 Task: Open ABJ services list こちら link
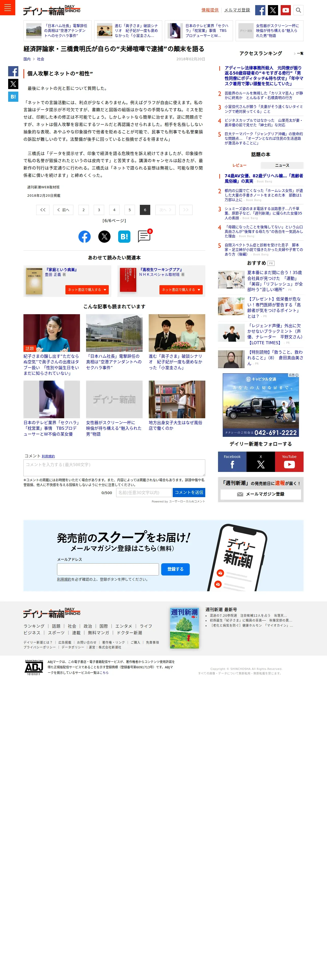pos(104,673)
